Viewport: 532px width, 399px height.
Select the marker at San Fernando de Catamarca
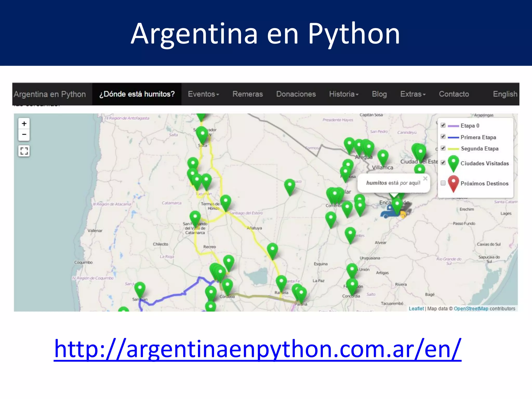(195, 219)
